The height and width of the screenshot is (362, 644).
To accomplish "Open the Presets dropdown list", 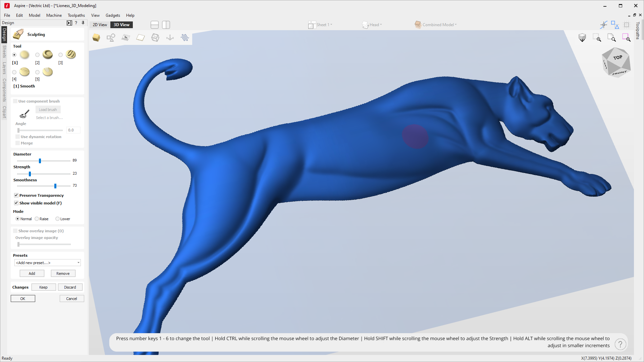I will pyautogui.click(x=47, y=263).
